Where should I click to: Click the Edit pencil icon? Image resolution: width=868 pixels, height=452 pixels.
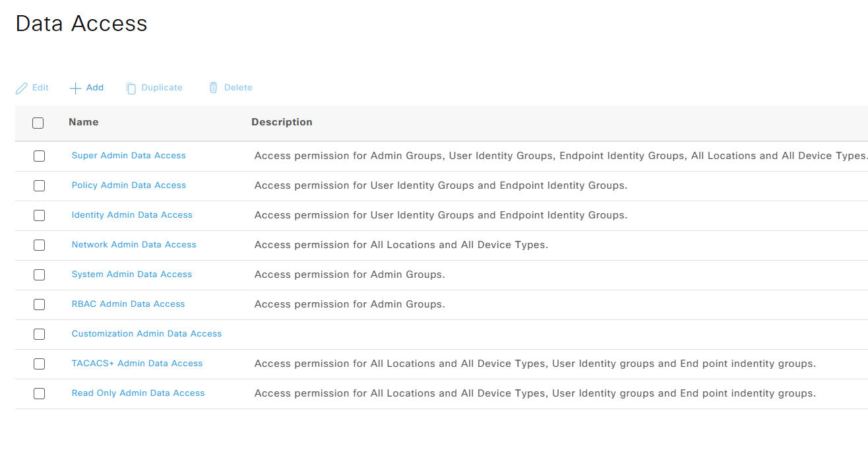[x=22, y=88]
